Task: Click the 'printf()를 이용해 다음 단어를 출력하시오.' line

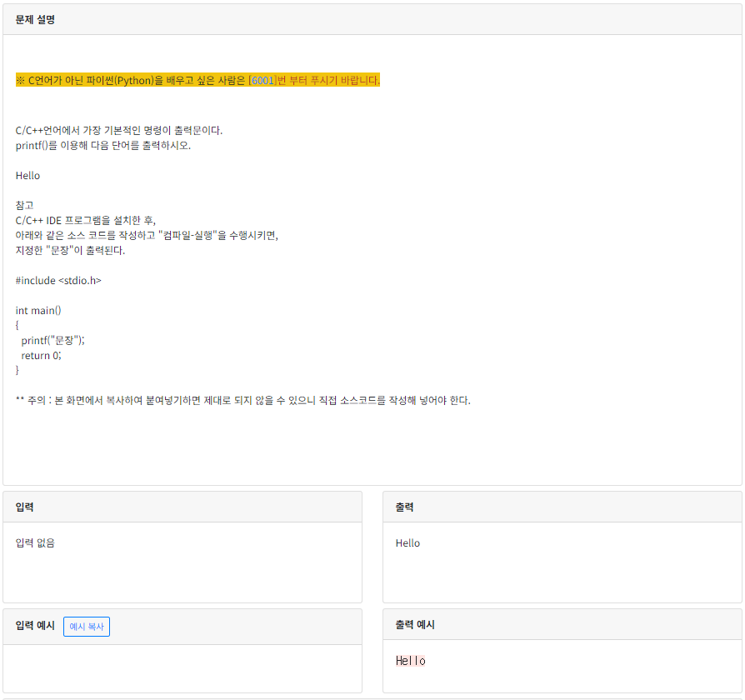Action: [103, 146]
